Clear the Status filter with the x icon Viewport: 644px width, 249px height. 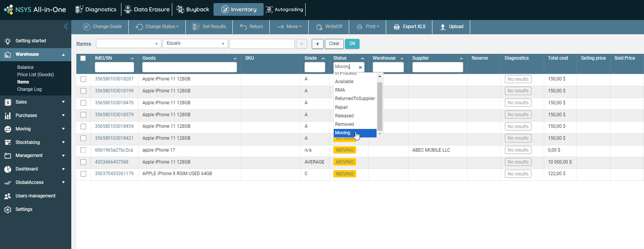[x=360, y=67]
